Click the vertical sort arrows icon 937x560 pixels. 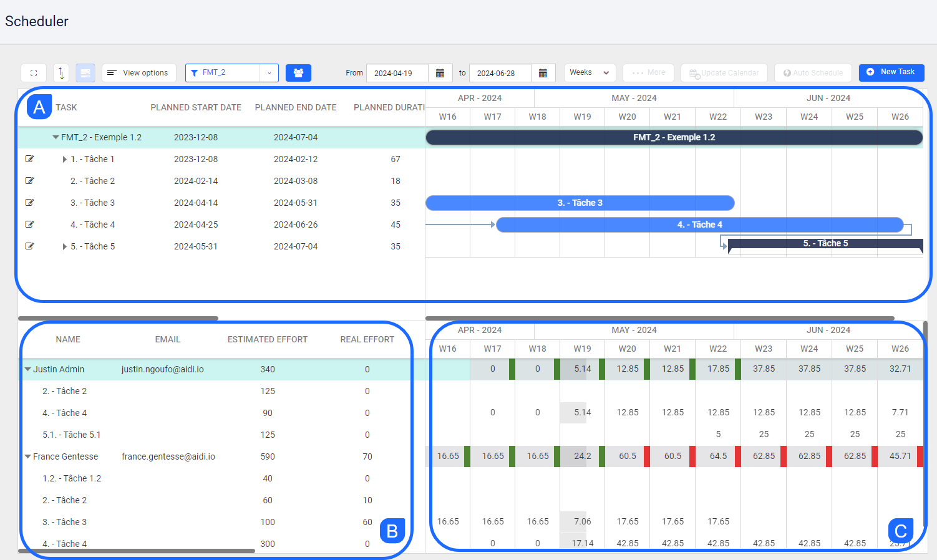click(60, 73)
